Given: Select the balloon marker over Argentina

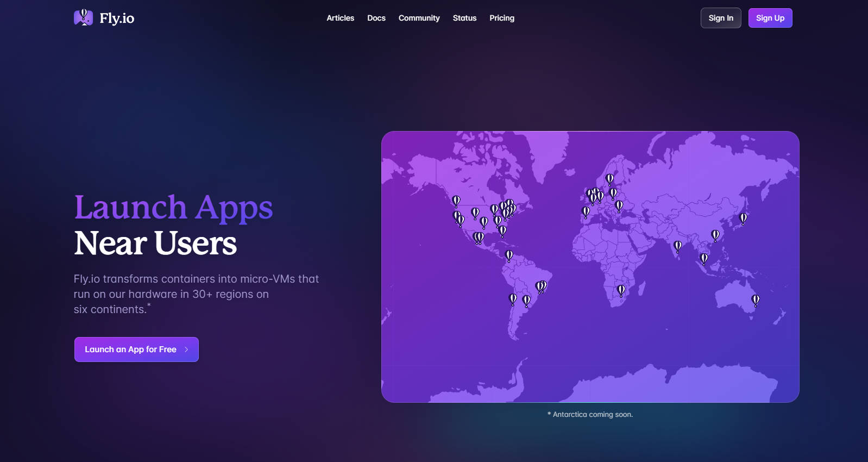Looking at the screenshot, I should 526,300.
